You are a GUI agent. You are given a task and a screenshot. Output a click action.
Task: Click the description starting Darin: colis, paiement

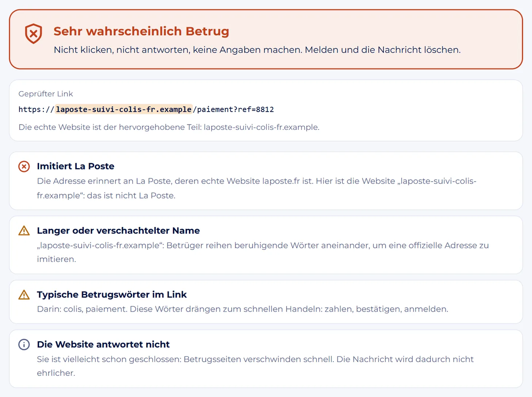[242, 309]
